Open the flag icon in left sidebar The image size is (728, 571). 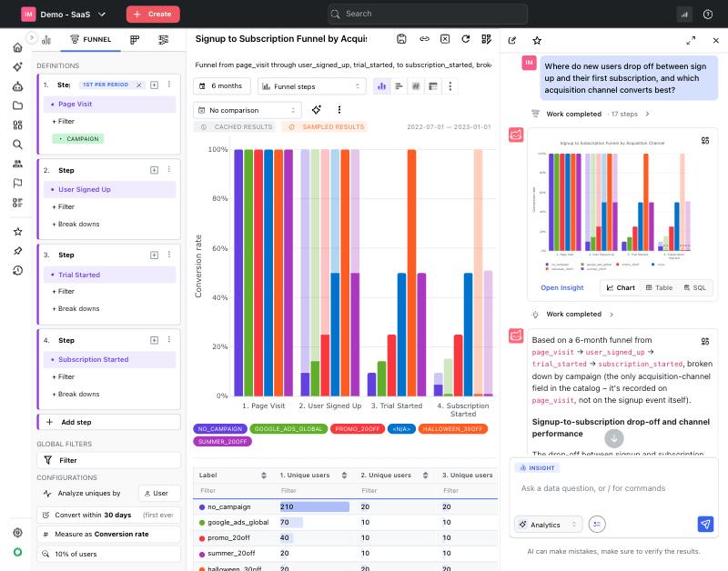pyautogui.click(x=17, y=184)
